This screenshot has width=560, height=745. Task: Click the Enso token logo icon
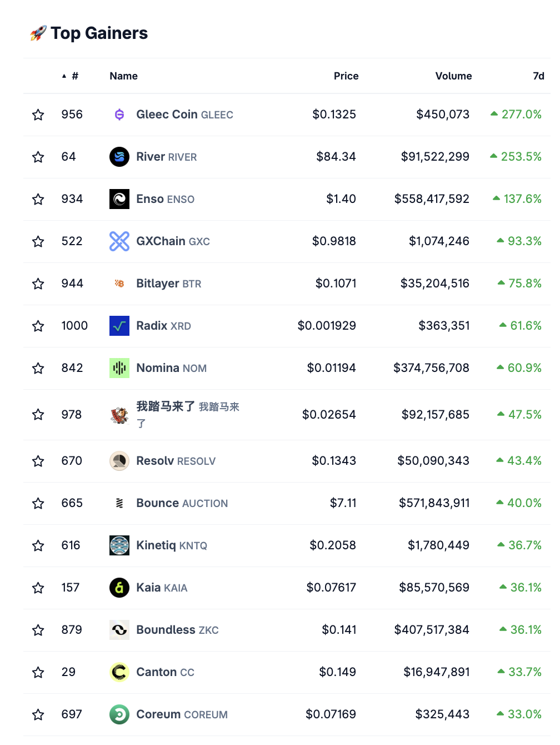(119, 198)
